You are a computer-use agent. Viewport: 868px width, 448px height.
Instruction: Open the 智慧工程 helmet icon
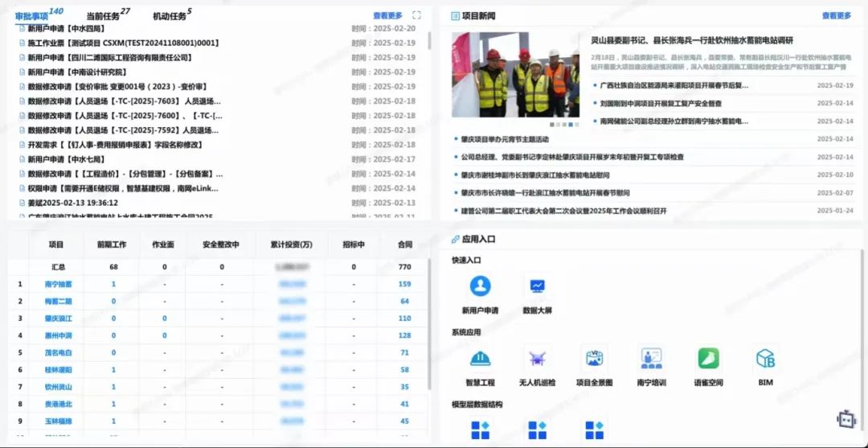coord(480,359)
